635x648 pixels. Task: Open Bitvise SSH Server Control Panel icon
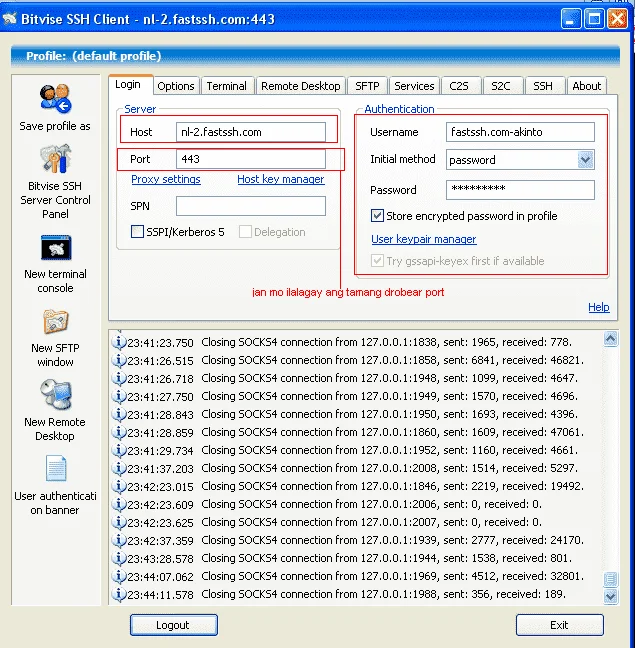[55, 159]
